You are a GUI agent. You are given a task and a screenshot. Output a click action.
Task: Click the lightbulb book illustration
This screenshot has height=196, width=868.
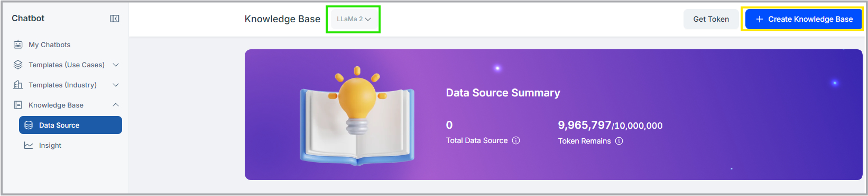tap(357, 115)
